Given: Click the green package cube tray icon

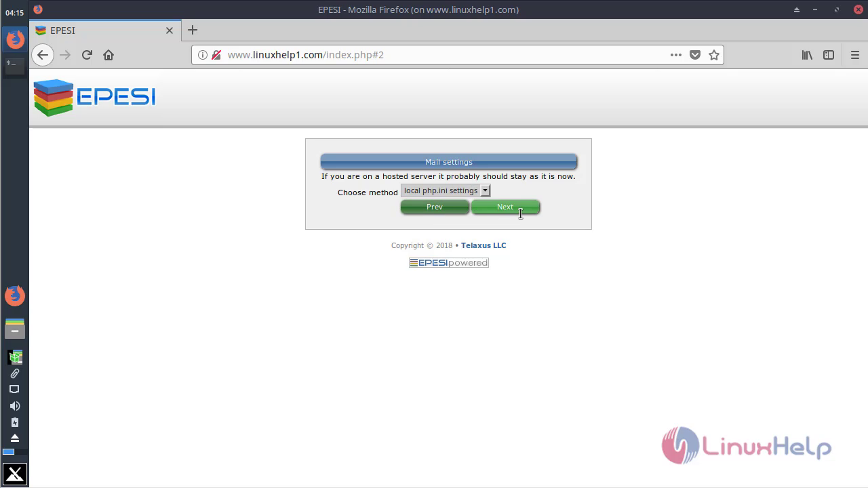Looking at the screenshot, I should point(15,357).
